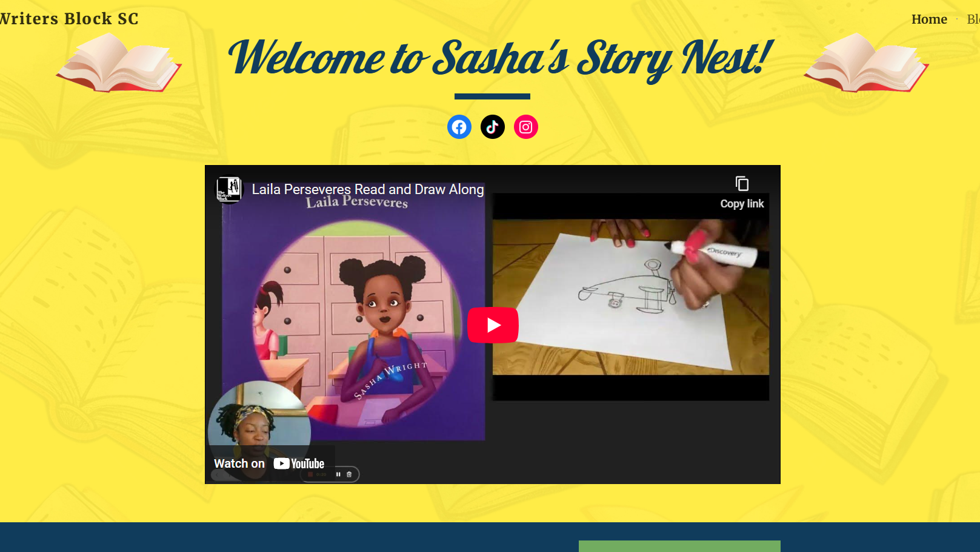Screen dimensions: 980x552
Task: Click the Copy link text label
Action: [x=742, y=204]
